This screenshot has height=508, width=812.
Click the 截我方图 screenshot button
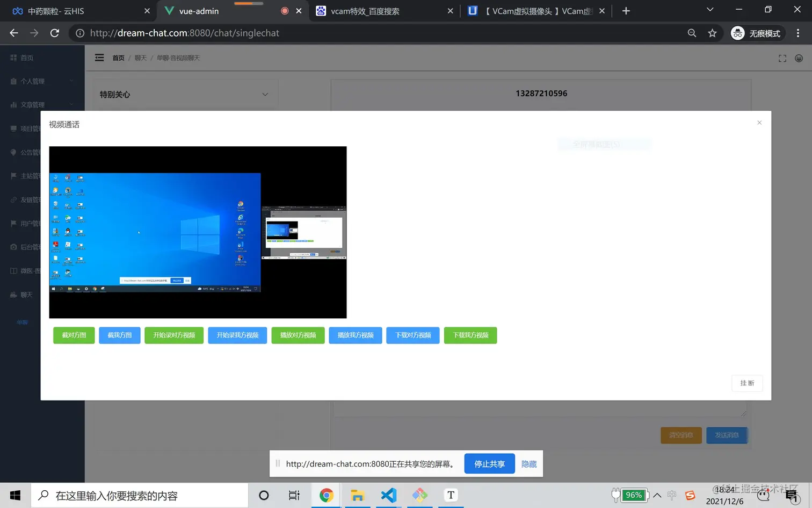[x=120, y=335]
